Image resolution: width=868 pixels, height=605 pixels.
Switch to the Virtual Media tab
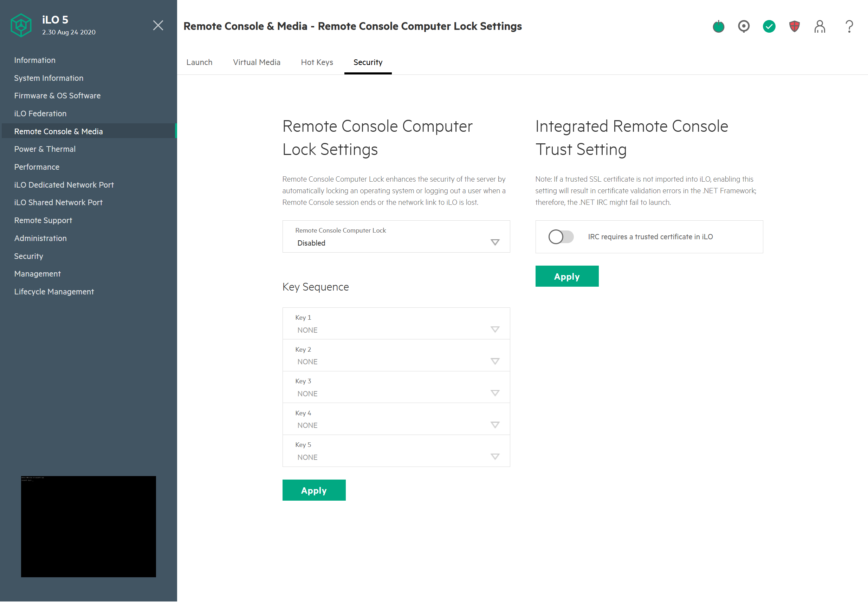256,62
